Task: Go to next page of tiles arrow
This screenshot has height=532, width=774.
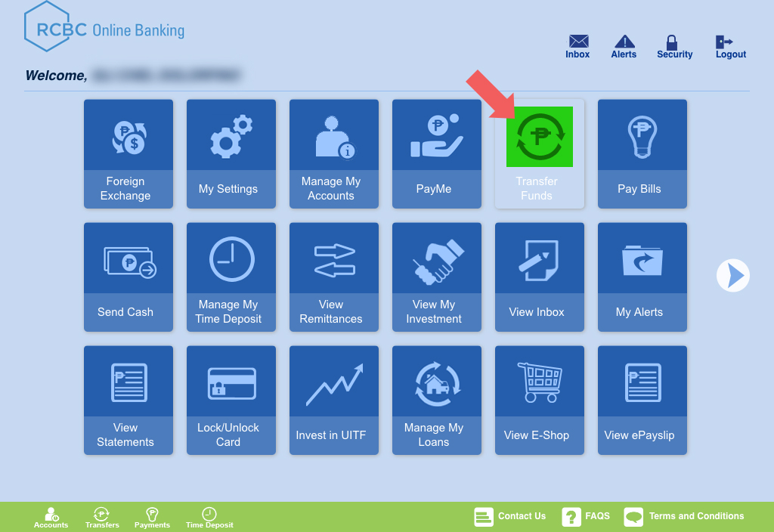Action: coord(733,275)
